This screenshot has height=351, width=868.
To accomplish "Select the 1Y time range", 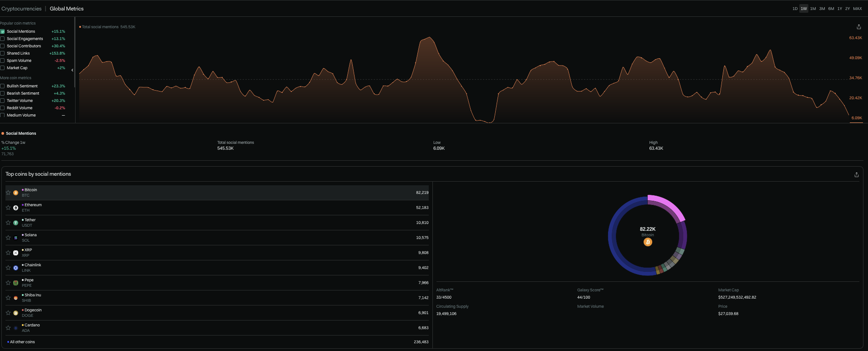I will pyautogui.click(x=840, y=9).
